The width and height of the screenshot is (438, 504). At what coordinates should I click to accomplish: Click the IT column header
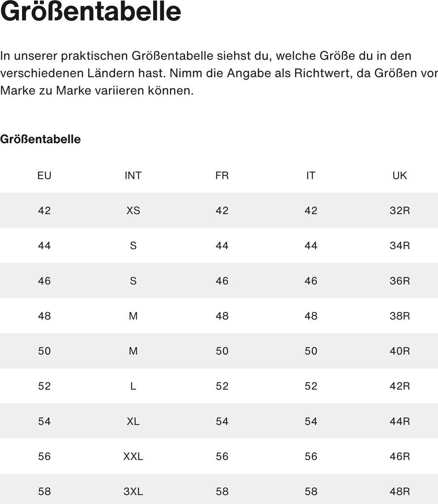(310, 175)
